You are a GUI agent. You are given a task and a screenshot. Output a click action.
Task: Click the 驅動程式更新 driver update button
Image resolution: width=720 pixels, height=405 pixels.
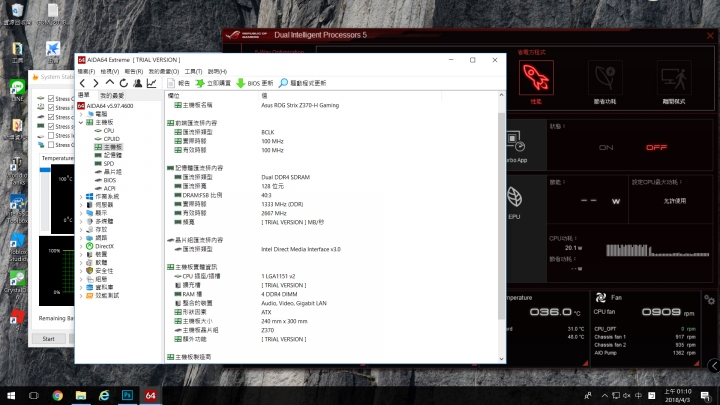[302, 83]
